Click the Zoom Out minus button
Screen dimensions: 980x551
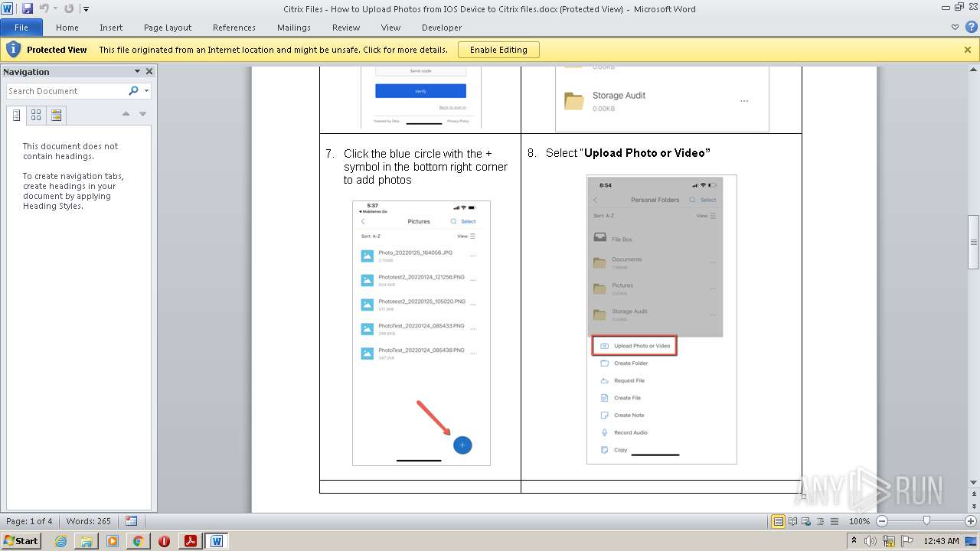881,521
